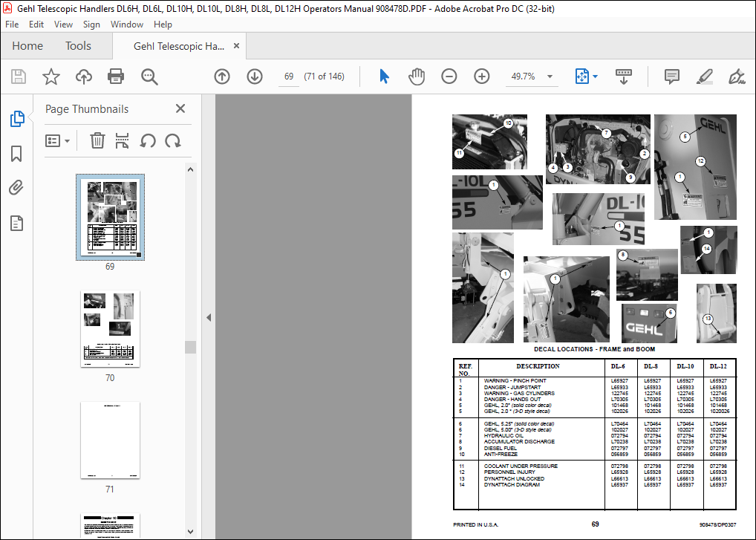This screenshot has height=540, width=756.
Task: Select page 69 thumbnail
Action: pos(111,218)
